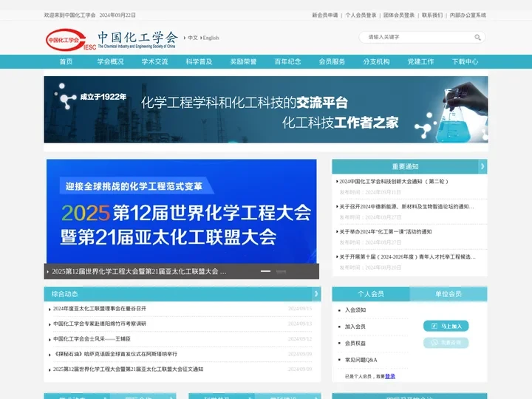Screen dimensions: 532x399
Task: Click the 马上加入 button
Action: [x=446, y=326]
